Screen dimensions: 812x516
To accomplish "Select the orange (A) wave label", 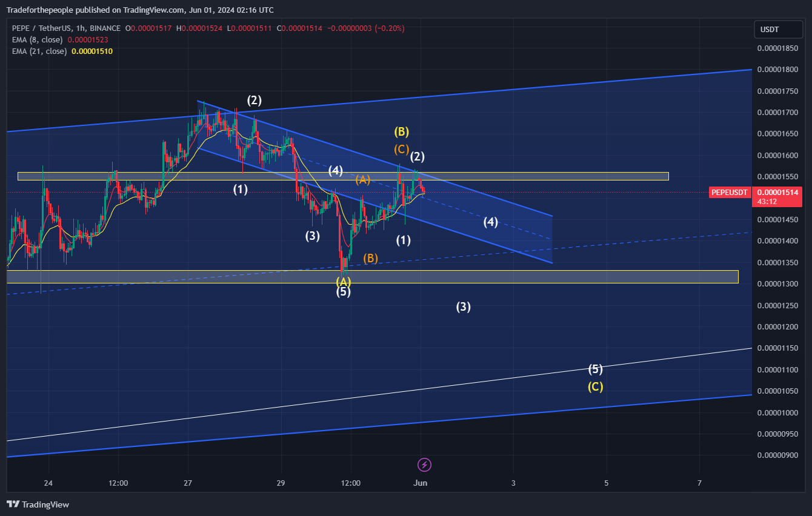I will 362,179.
